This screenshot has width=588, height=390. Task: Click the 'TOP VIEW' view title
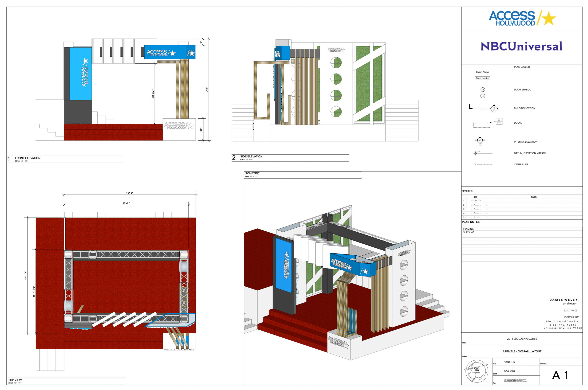pos(15,380)
